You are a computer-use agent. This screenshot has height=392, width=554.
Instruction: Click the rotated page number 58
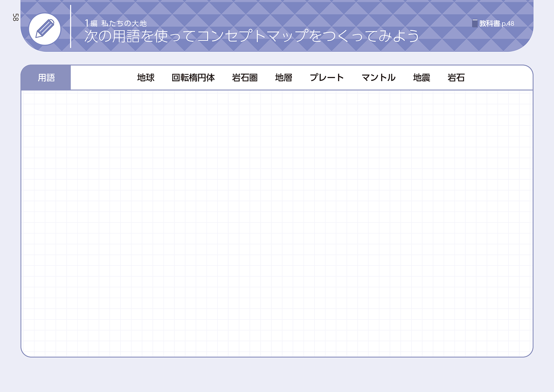tap(15, 18)
